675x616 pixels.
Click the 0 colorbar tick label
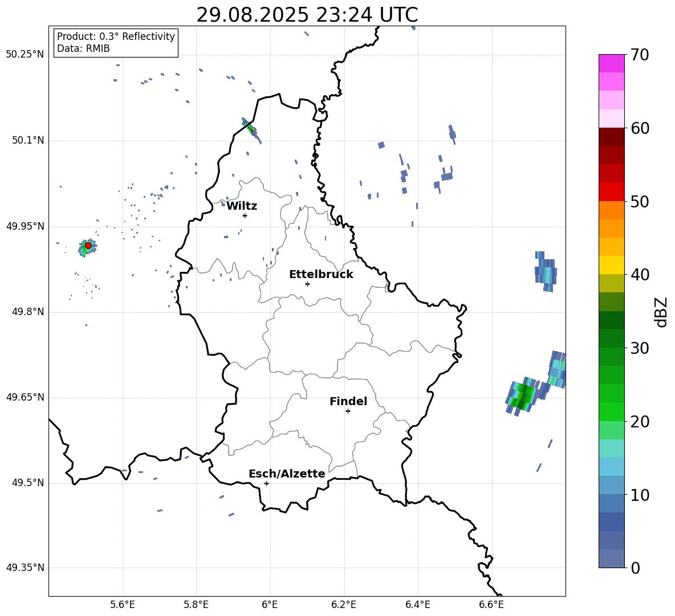coord(635,568)
